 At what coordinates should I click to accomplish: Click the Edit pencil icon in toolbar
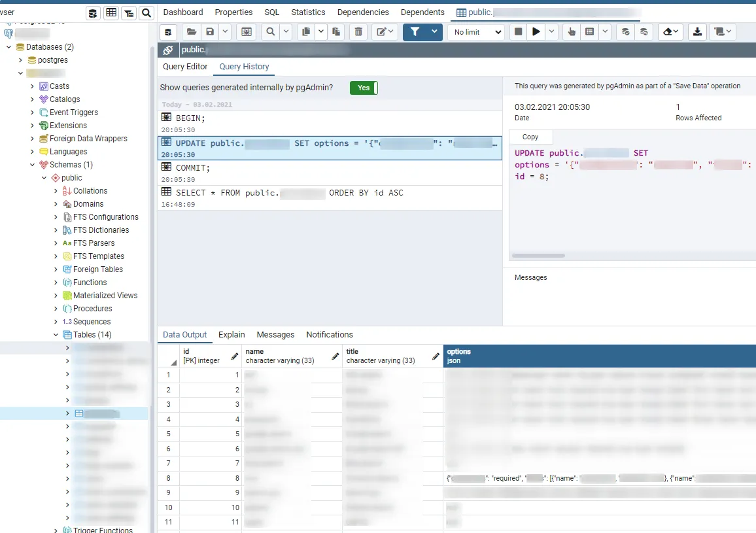[385, 32]
